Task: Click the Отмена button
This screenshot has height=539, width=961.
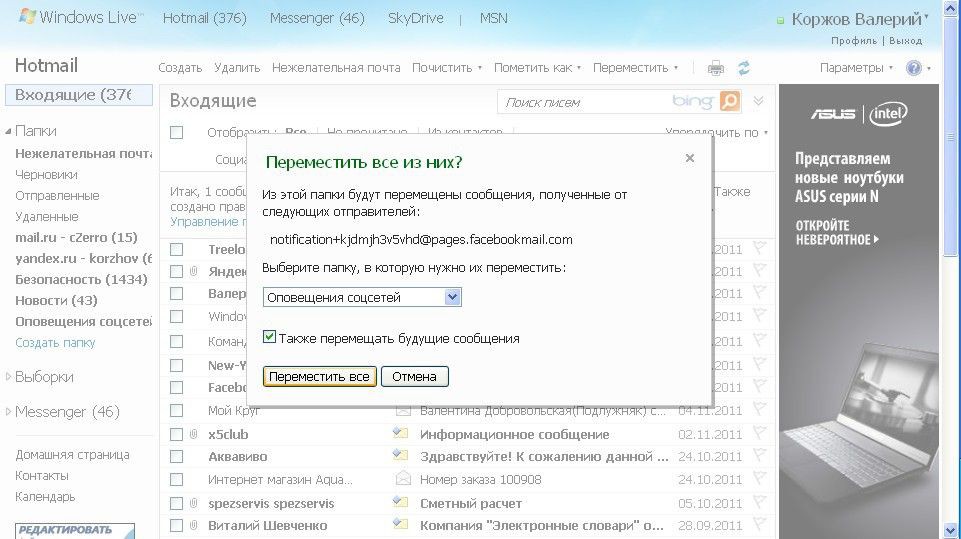Action: pyautogui.click(x=414, y=377)
